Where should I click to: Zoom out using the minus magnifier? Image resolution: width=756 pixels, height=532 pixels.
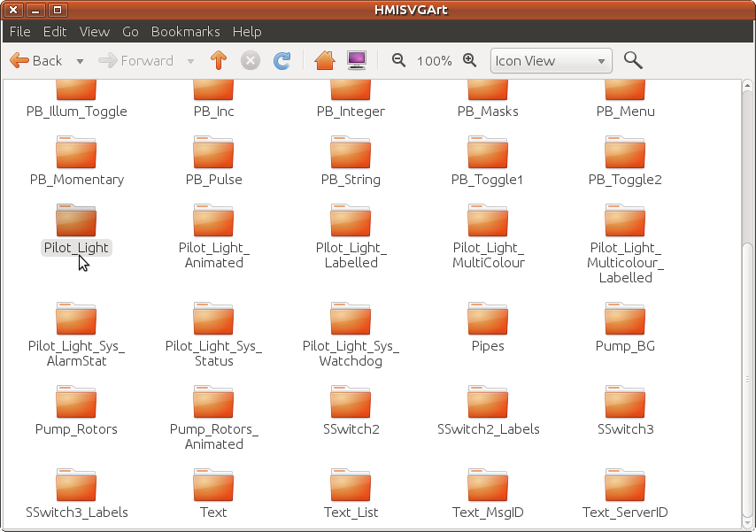399,61
